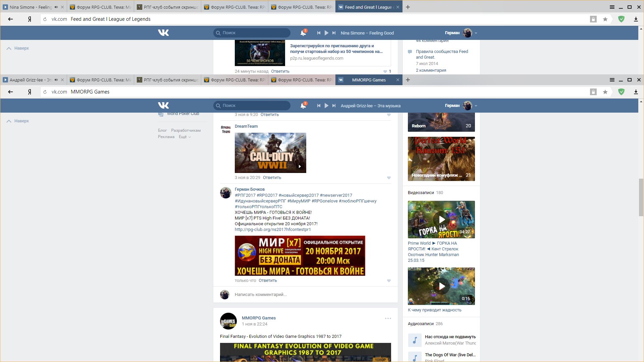Click the VK logo in the lower window header
This screenshot has height=362, width=644.
pyautogui.click(x=163, y=105)
